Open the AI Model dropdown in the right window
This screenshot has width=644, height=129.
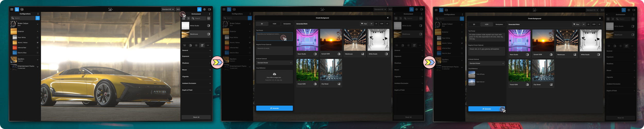tap(487, 63)
